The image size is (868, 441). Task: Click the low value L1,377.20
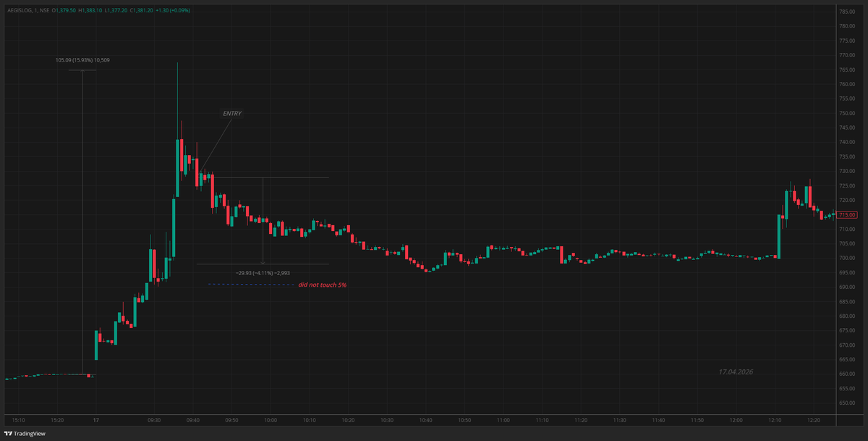click(116, 11)
